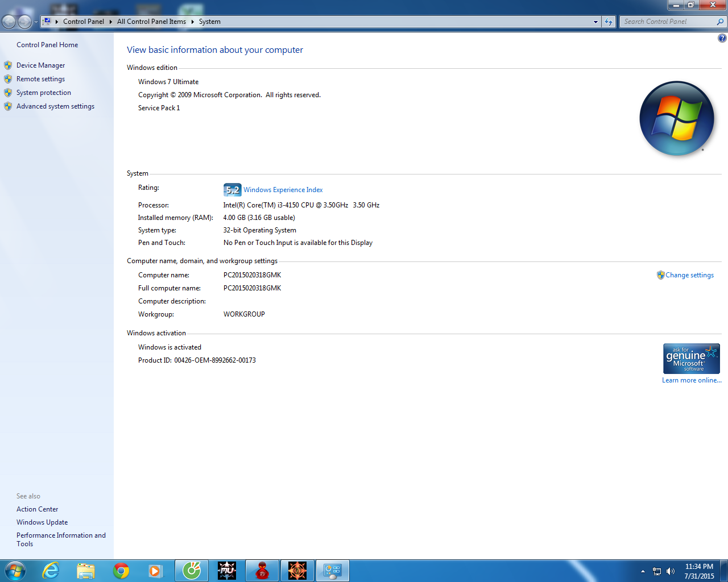The width and height of the screenshot is (728, 582).
Task: Open the Windows Start menu
Action: tap(15, 571)
